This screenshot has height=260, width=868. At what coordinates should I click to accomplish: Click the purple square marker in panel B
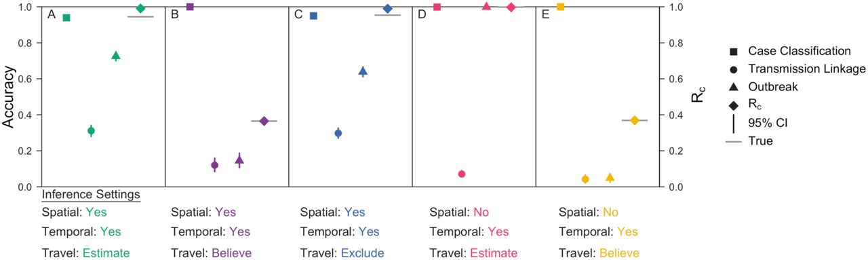tap(190, 7)
